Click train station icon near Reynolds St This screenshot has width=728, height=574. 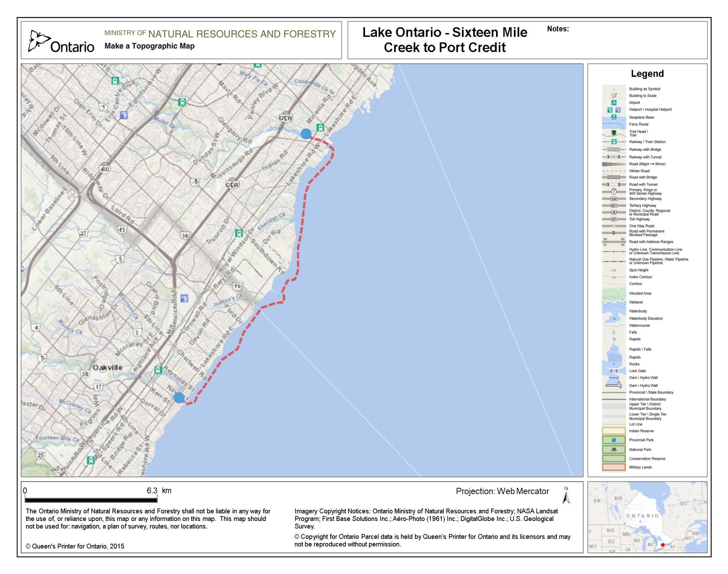[158, 370]
